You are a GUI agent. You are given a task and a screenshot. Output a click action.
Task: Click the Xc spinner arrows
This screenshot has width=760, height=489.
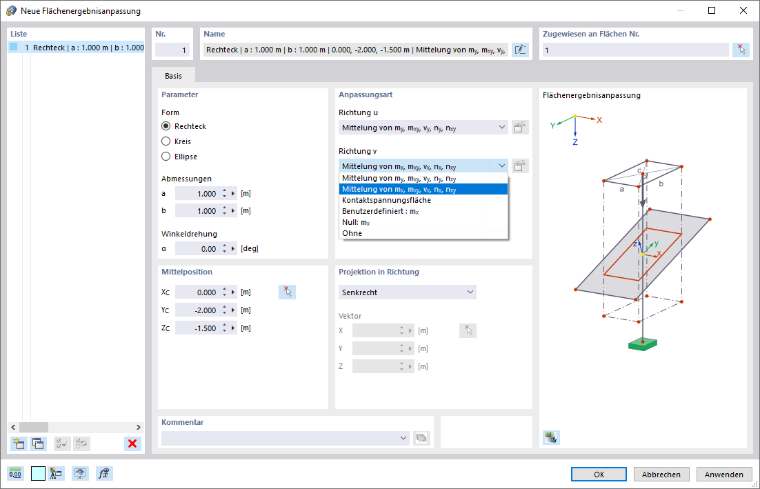(x=224, y=292)
